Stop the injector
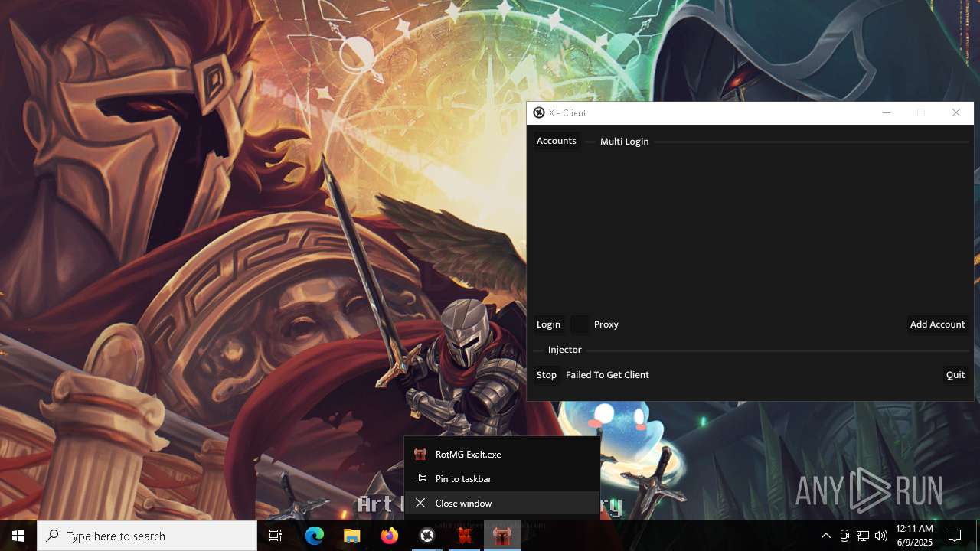This screenshot has height=551, width=980. pos(547,375)
